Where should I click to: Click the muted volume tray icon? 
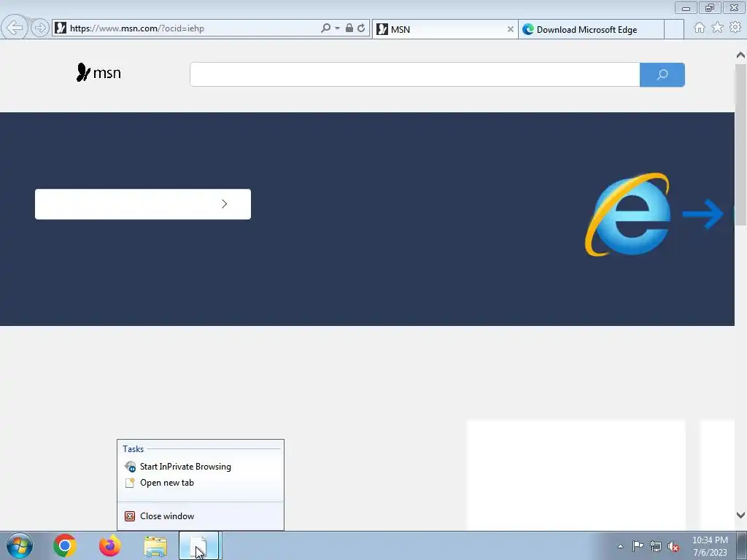pos(673,547)
